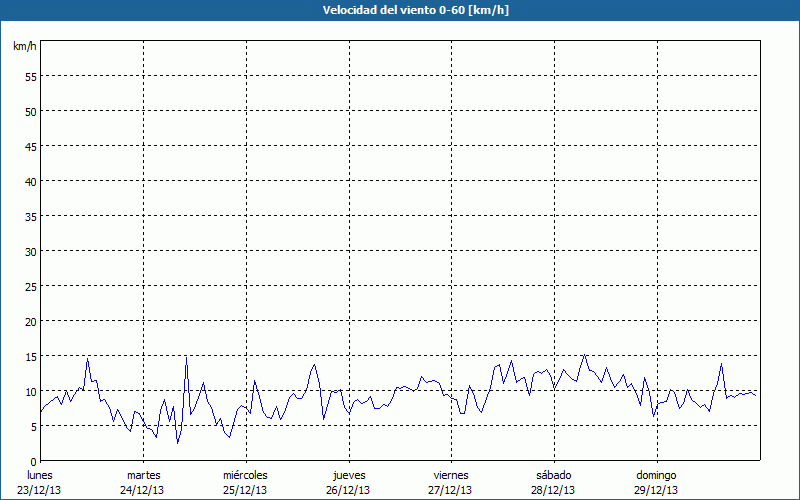Click the 'viernes' day label
This screenshot has height=500, width=800.
(451, 475)
